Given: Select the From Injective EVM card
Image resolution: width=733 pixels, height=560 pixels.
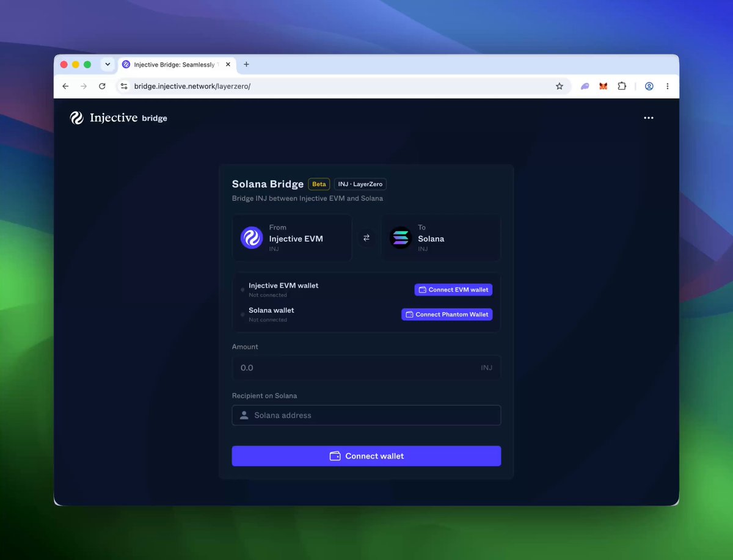Looking at the screenshot, I should pos(292,238).
